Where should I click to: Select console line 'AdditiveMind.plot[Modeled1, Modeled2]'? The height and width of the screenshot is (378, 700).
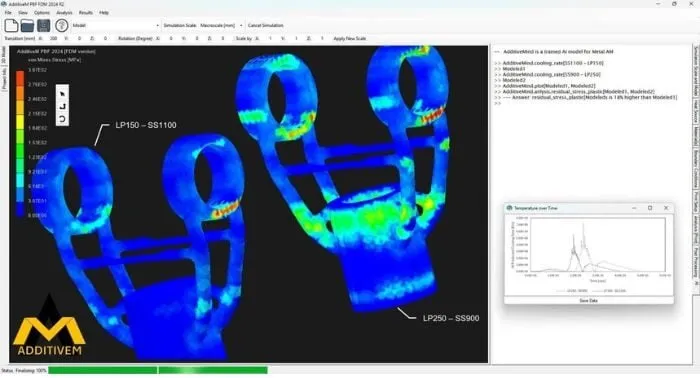coord(549,86)
